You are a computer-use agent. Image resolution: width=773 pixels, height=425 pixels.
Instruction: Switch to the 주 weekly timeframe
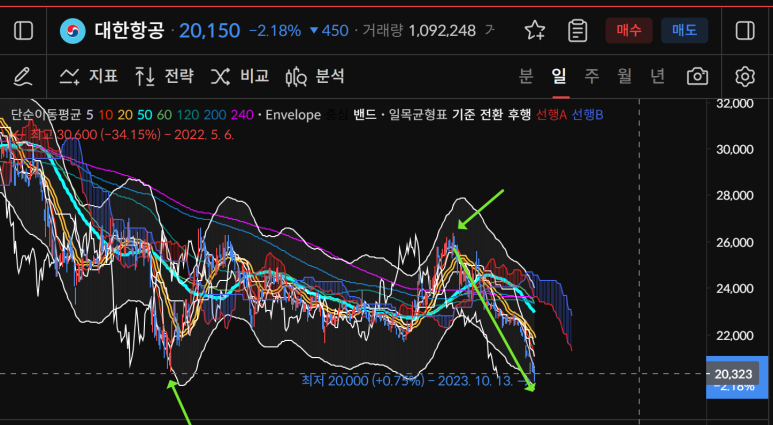coord(592,76)
